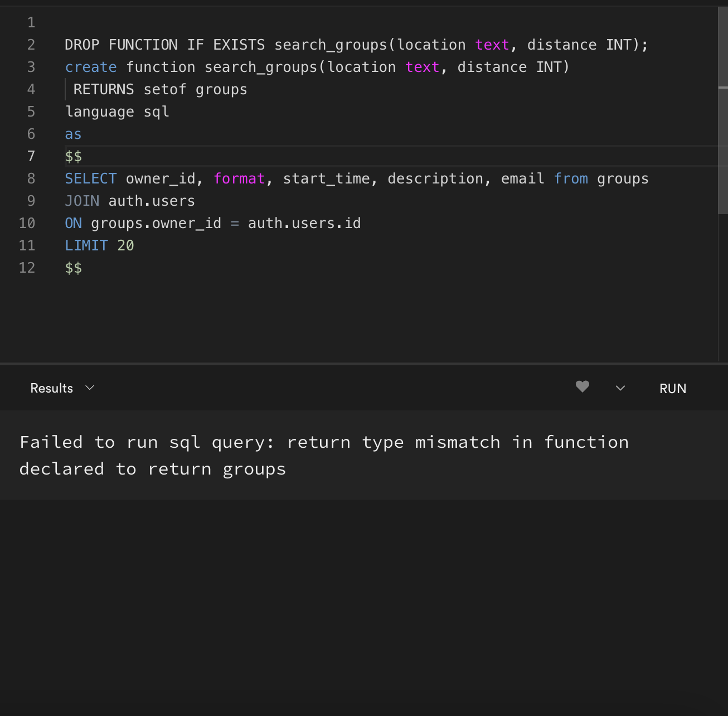Select the Results panel label
This screenshot has height=716, width=728.
(51, 388)
